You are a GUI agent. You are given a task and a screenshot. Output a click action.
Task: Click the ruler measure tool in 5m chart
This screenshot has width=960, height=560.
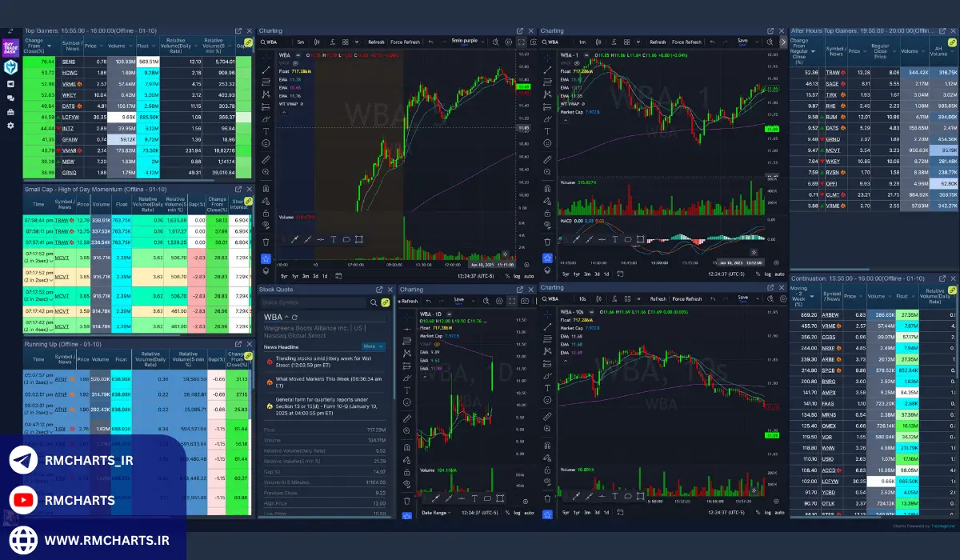tap(266, 159)
